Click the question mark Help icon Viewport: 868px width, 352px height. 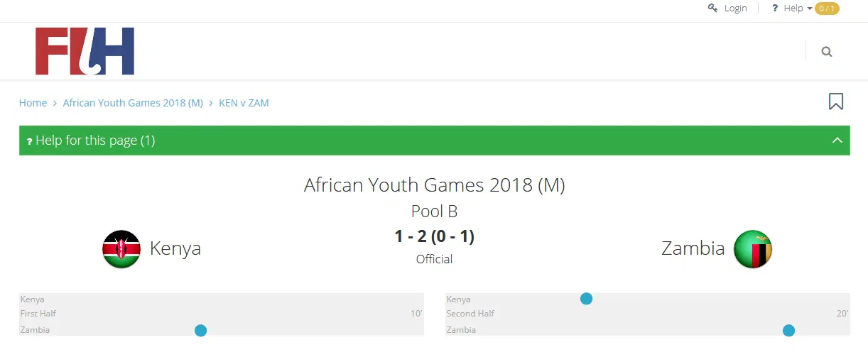pyautogui.click(x=775, y=8)
